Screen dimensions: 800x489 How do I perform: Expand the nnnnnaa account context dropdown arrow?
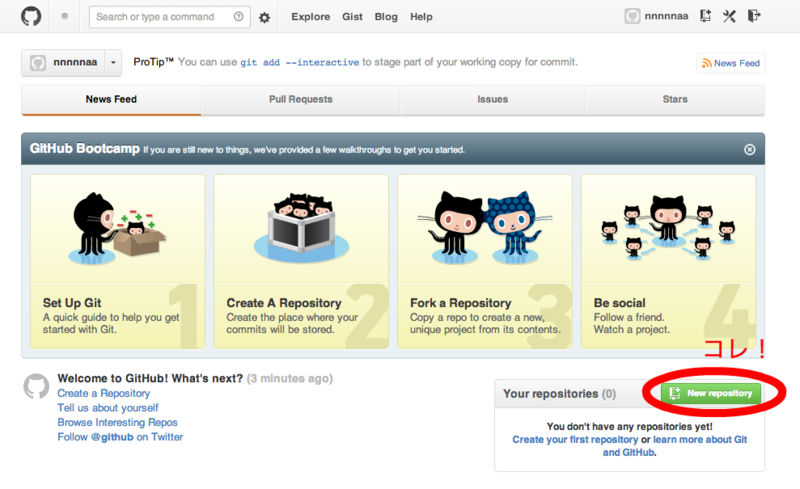[113, 63]
